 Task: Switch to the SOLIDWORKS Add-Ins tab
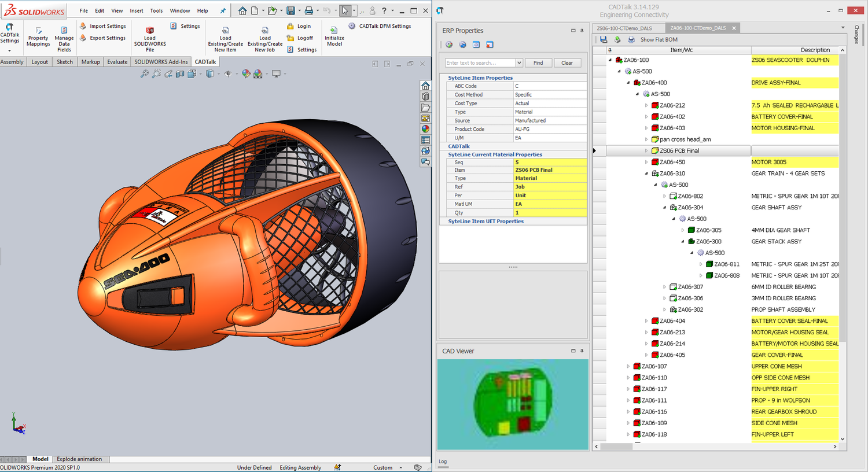click(161, 62)
